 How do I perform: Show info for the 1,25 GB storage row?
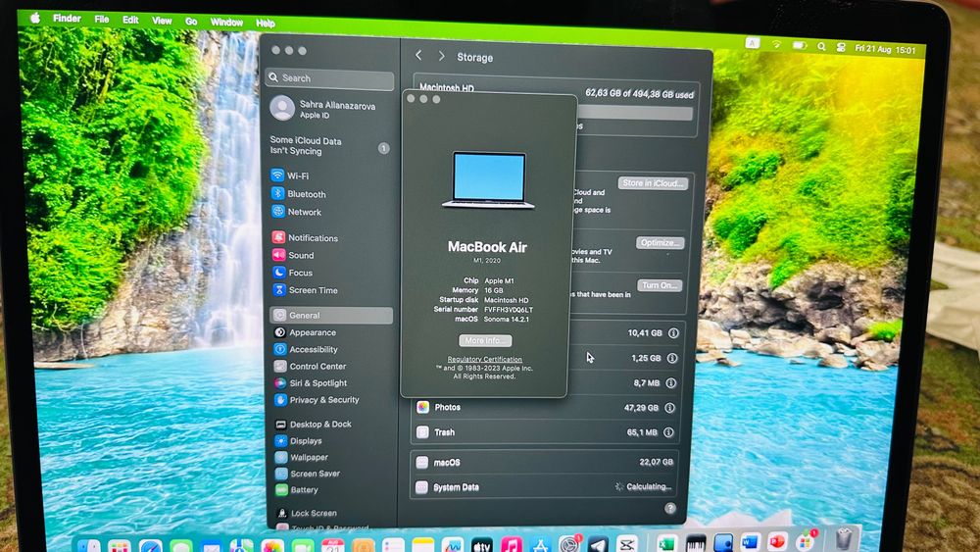pyautogui.click(x=672, y=358)
